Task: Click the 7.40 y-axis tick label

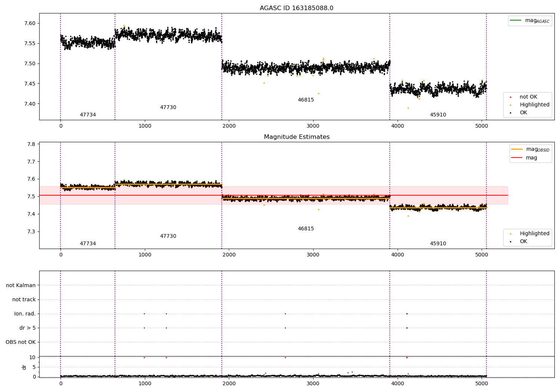Action: pos(29,104)
